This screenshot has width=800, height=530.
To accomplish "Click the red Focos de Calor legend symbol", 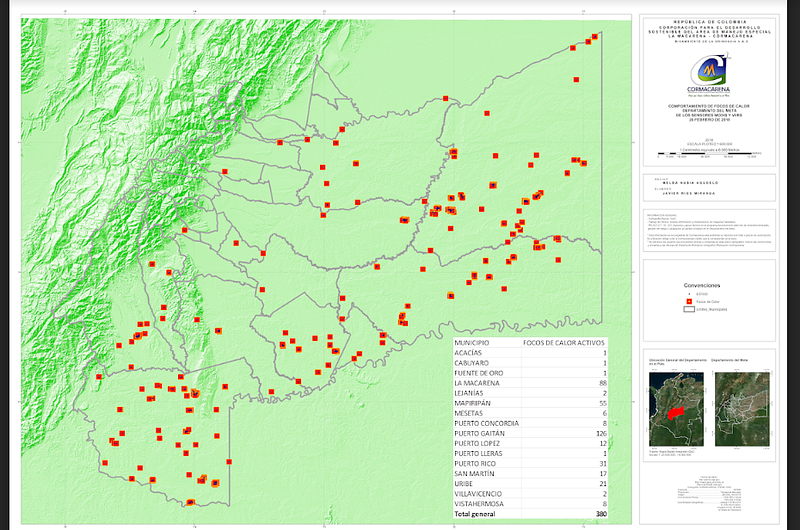I will [x=689, y=301].
